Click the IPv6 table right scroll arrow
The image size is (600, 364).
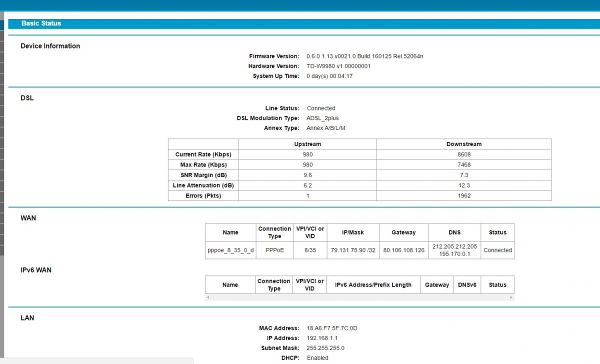click(511, 297)
